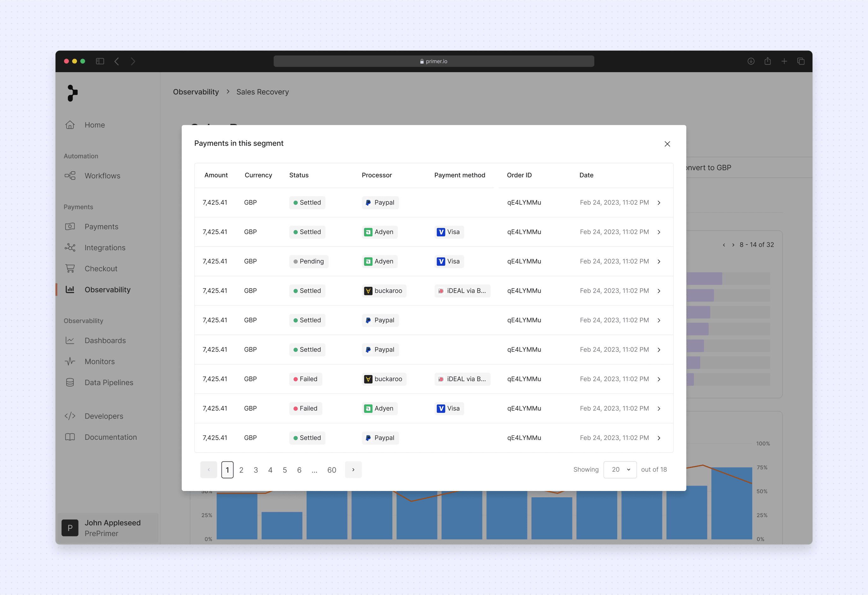The image size is (868, 595).
Task: Open the Dashboards menu item
Action: click(105, 340)
